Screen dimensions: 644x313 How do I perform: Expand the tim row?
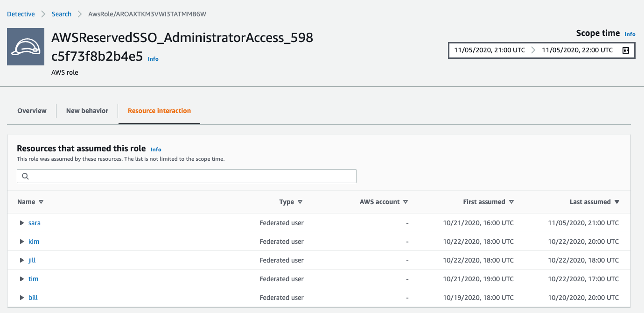(22, 279)
